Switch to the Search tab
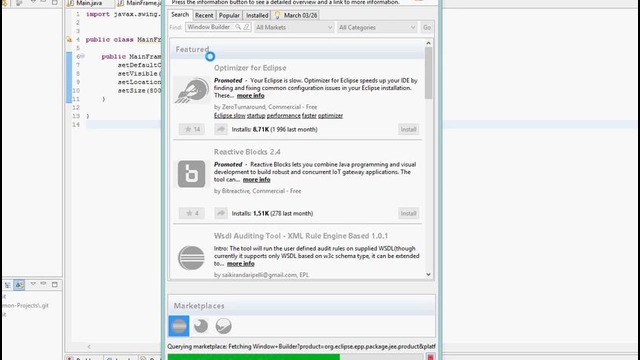This screenshot has width=640, height=360. click(x=180, y=15)
